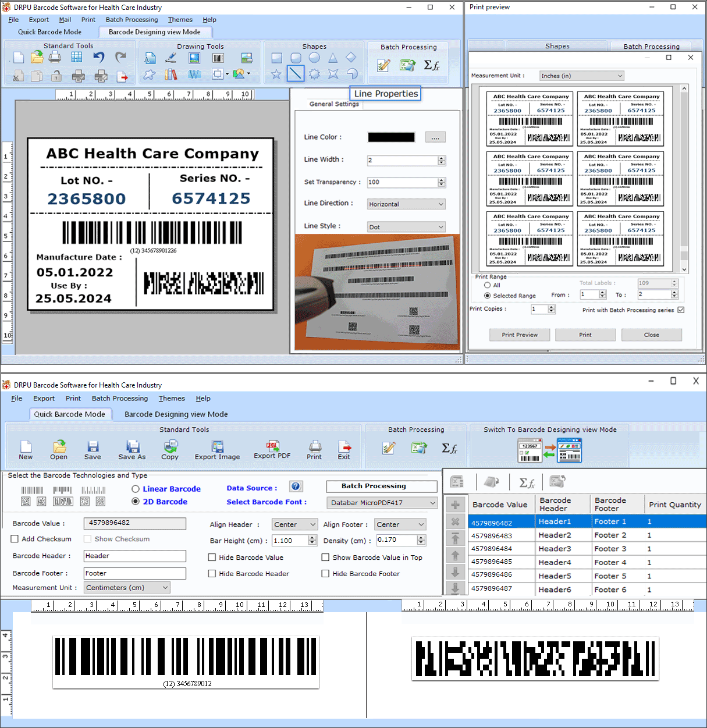Screen dimensions: 707x728
Task: Open the library books drawing tool
Action: click(171, 74)
